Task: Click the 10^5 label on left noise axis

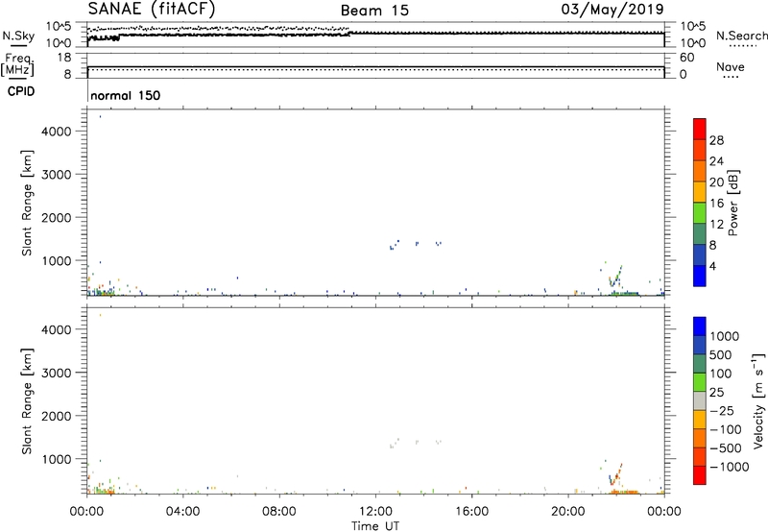Action: pyautogui.click(x=60, y=27)
